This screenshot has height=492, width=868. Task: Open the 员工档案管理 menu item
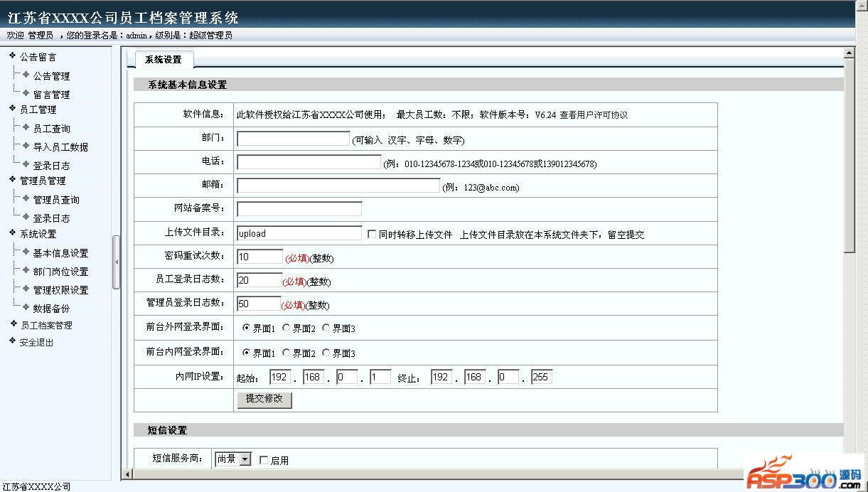click(x=46, y=325)
